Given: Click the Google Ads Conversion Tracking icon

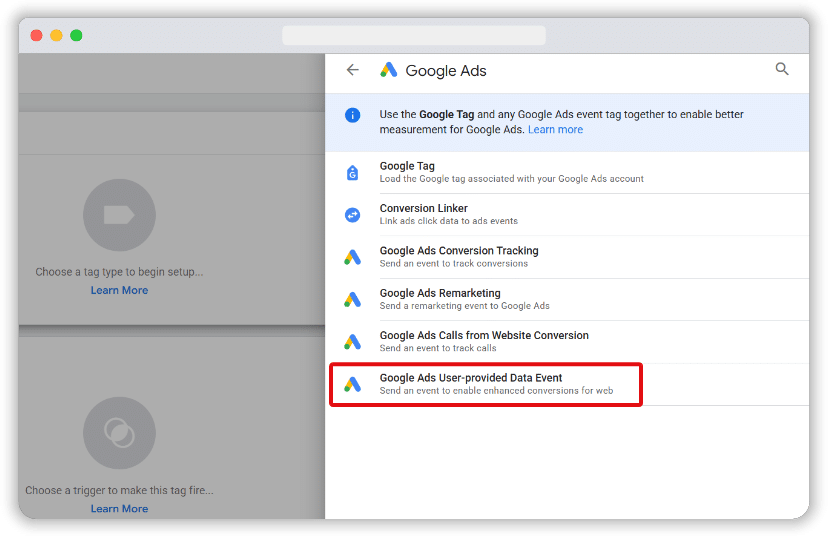Looking at the screenshot, I should click(353, 257).
